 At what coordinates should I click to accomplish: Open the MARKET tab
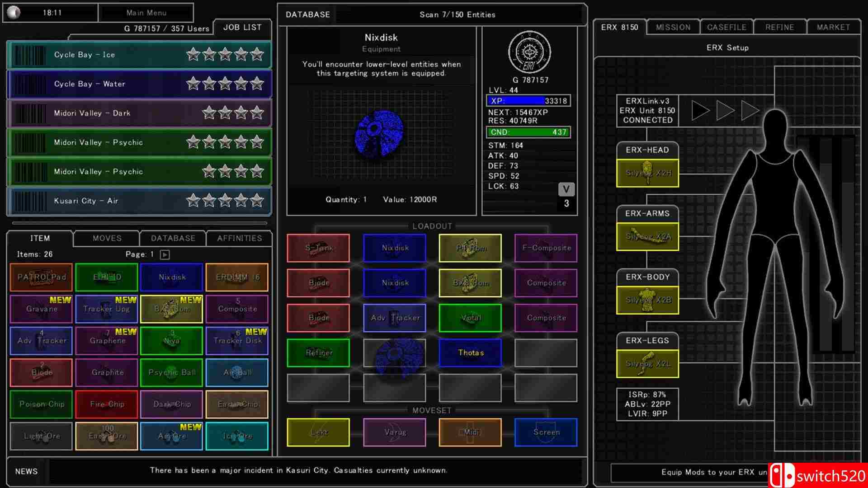tap(833, 27)
